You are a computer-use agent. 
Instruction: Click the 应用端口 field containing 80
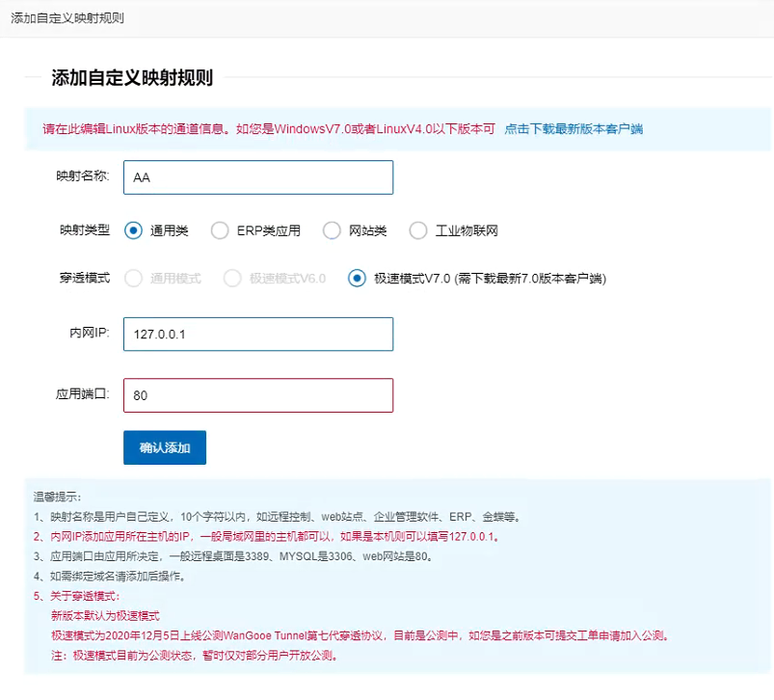[x=260, y=395]
